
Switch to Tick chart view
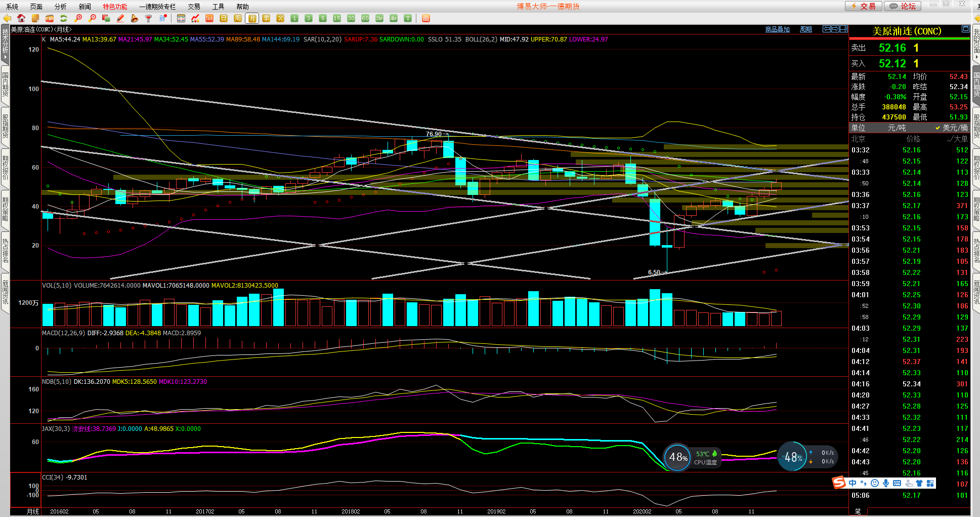[x=209, y=18]
